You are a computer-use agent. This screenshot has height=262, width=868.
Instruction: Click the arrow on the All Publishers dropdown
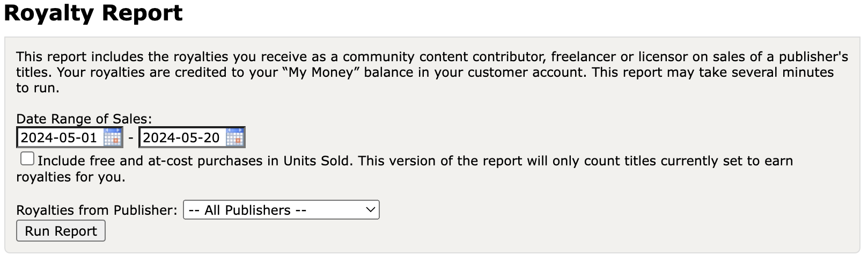pyautogui.click(x=370, y=210)
